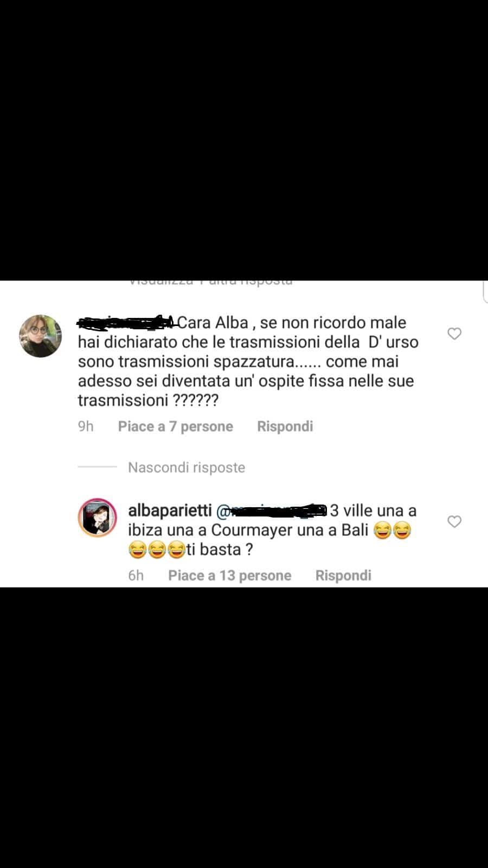Tap the blacked-out username before 'Cara Alba'
This screenshot has height=868, width=488.
click(x=126, y=323)
